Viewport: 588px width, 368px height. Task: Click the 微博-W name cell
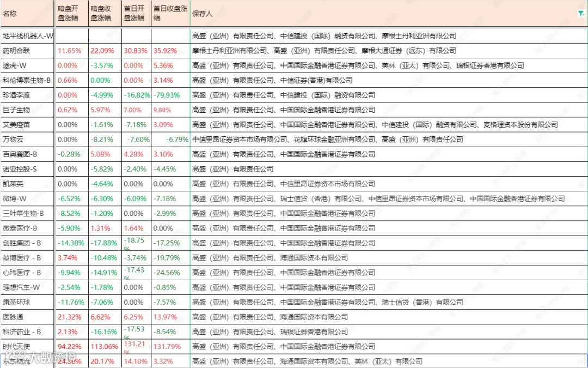27,198
